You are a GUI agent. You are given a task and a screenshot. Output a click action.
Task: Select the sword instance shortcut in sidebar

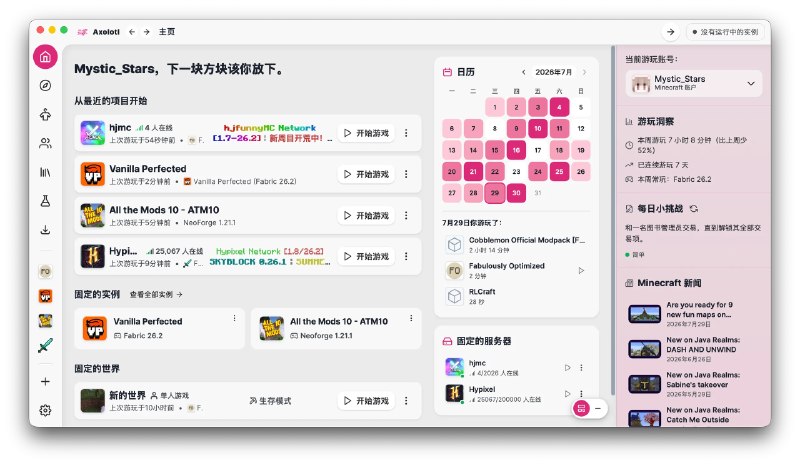coord(45,346)
